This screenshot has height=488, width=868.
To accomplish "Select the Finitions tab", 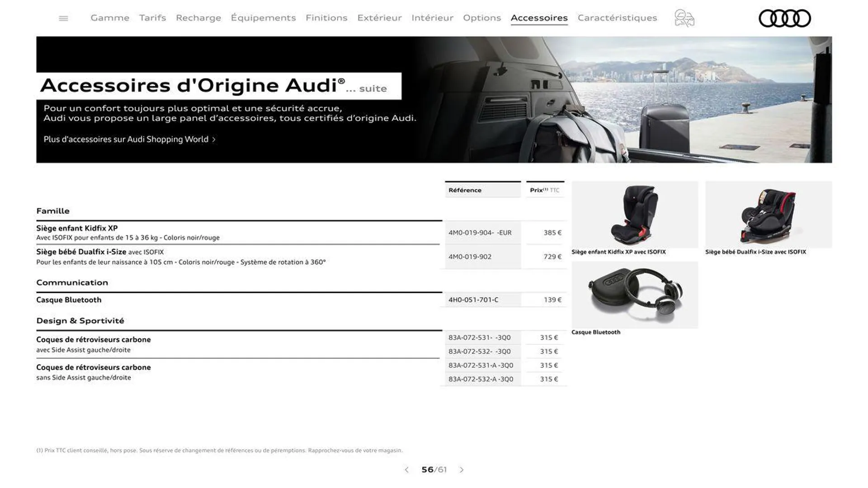I will 326,18.
